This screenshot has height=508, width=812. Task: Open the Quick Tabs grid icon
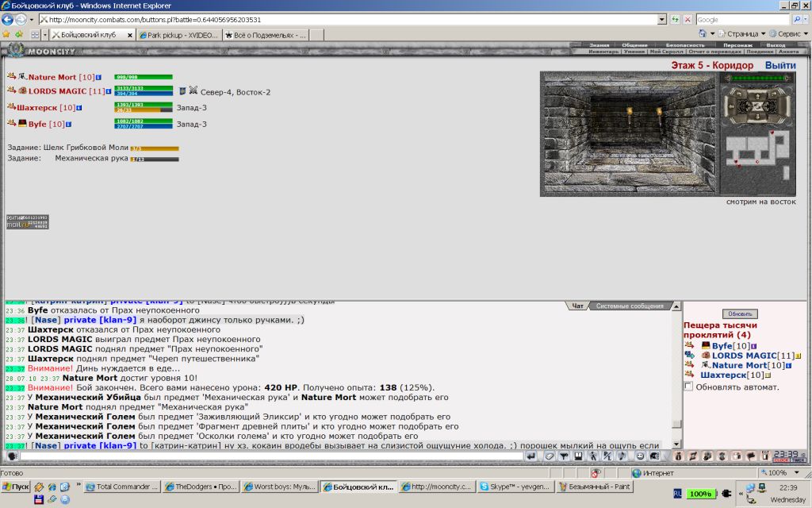(35, 35)
